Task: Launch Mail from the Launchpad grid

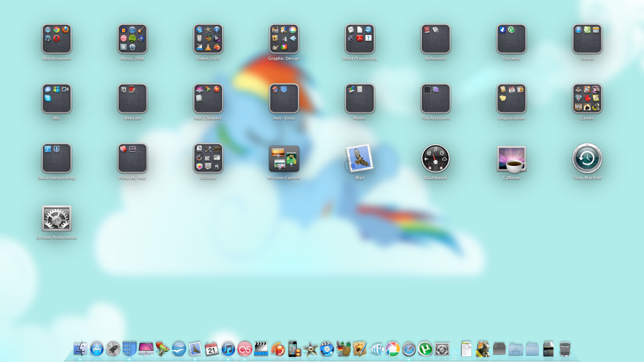Action: point(360,158)
